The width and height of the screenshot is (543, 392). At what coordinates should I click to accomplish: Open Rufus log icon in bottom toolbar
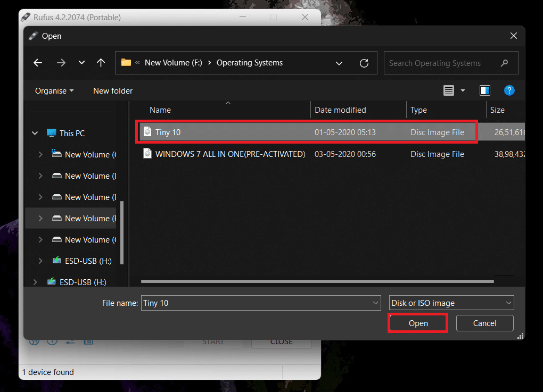point(88,342)
